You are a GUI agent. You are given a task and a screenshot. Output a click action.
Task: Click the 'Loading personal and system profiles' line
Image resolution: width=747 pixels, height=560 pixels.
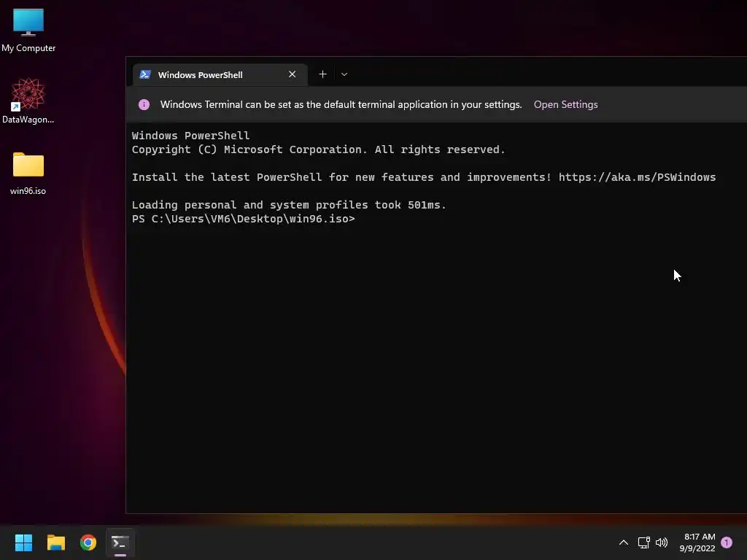tap(289, 205)
